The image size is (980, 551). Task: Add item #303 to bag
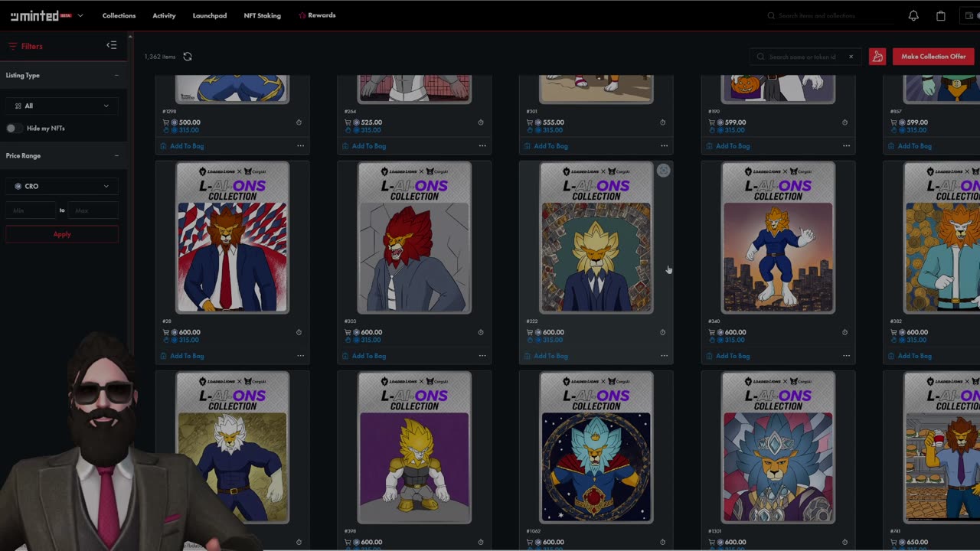coord(364,356)
